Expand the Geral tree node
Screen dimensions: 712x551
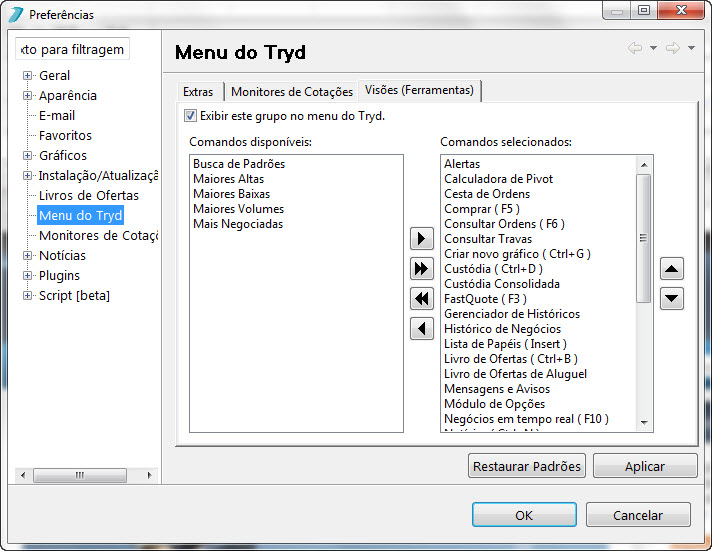pyautogui.click(x=27, y=75)
